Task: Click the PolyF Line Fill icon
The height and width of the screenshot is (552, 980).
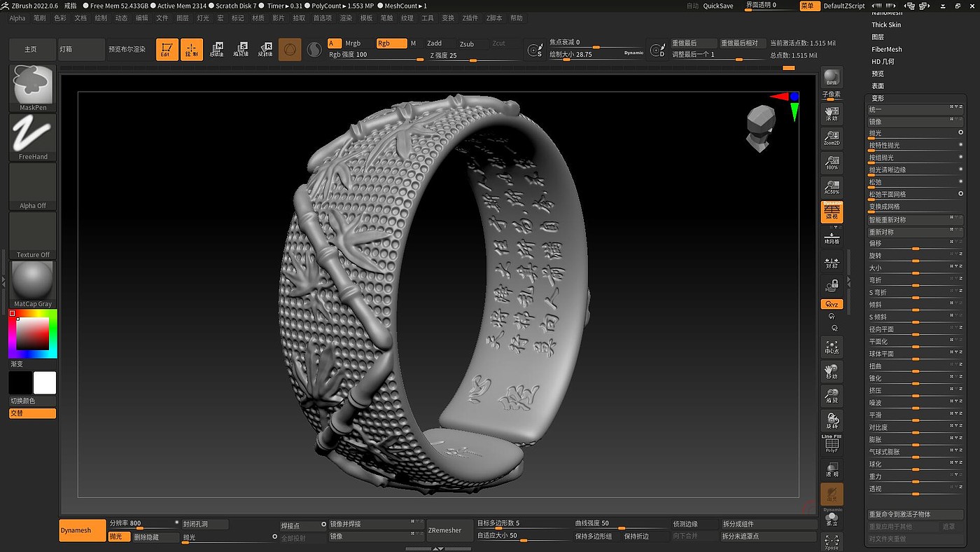Action: click(x=832, y=444)
